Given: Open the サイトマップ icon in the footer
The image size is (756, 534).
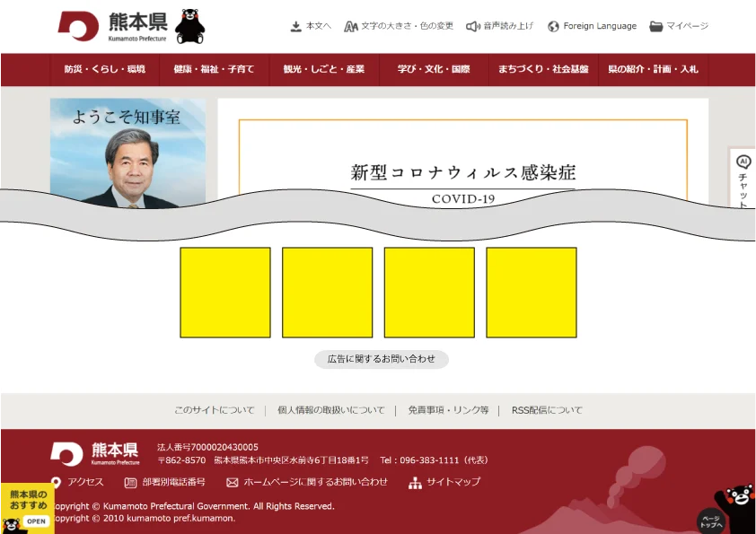Looking at the screenshot, I should [415, 483].
